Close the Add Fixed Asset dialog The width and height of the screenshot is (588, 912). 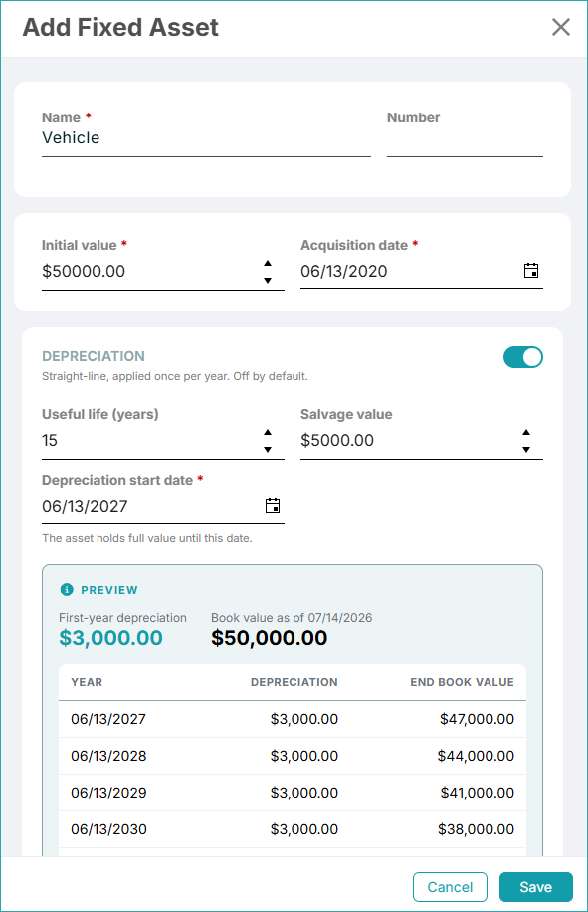(x=561, y=27)
